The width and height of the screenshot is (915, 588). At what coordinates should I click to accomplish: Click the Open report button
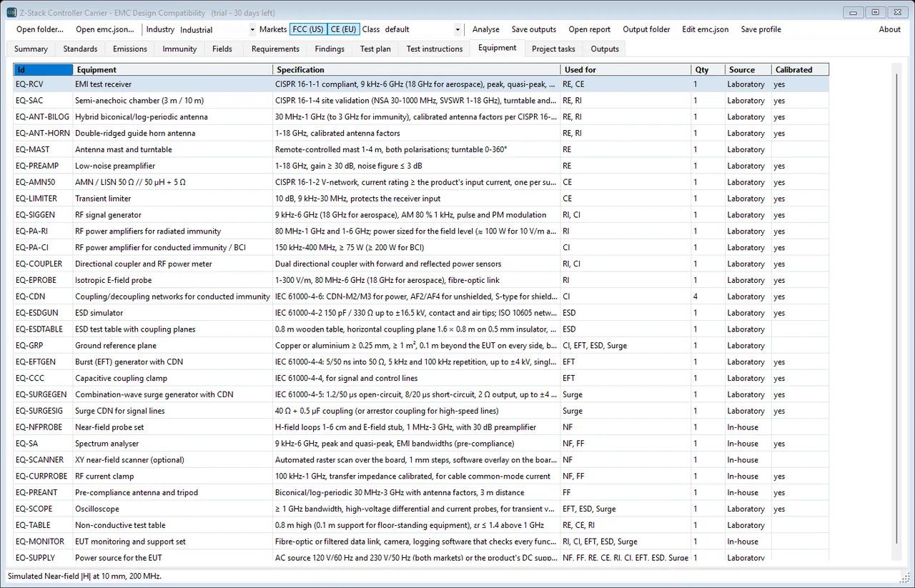590,29
